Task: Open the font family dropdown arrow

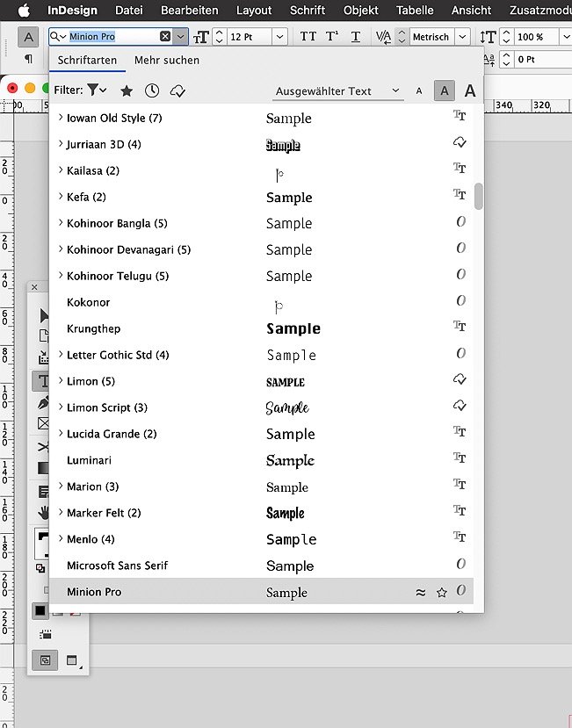Action: click(x=180, y=36)
